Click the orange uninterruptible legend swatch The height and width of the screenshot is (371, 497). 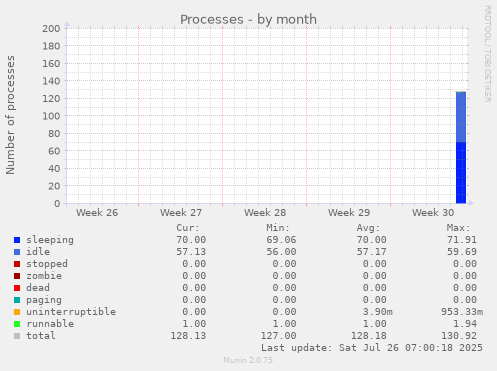tap(17, 312)
